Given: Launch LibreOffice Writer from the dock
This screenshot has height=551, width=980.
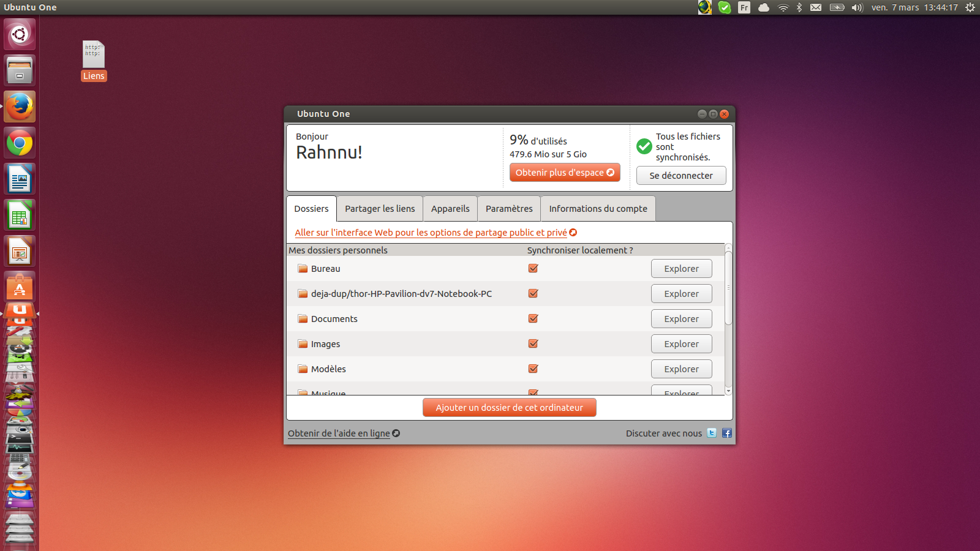Looking at the screenshot, I should coord(20,179).
